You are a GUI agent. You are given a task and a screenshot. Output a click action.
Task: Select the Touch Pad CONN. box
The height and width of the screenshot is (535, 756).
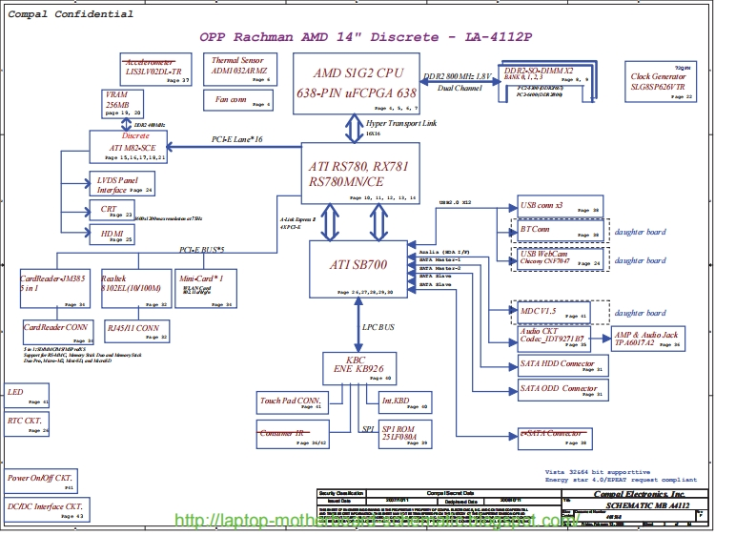click(290, 402)
